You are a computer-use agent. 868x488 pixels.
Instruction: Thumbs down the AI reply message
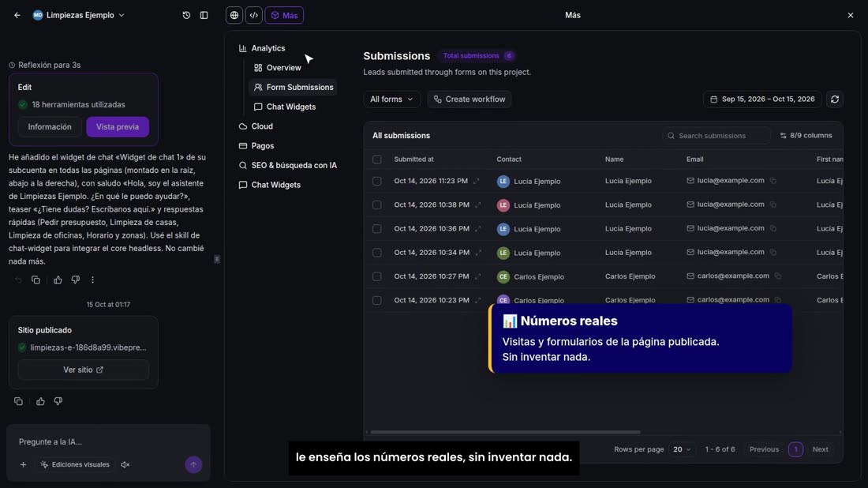tap(75, 280)
